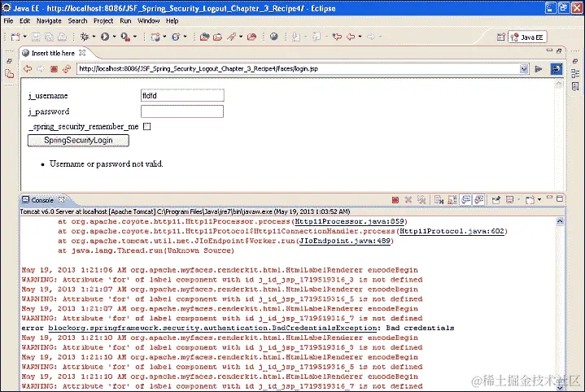
Task: Click the globe Open Web Browser icon
Action: point(274,36)
